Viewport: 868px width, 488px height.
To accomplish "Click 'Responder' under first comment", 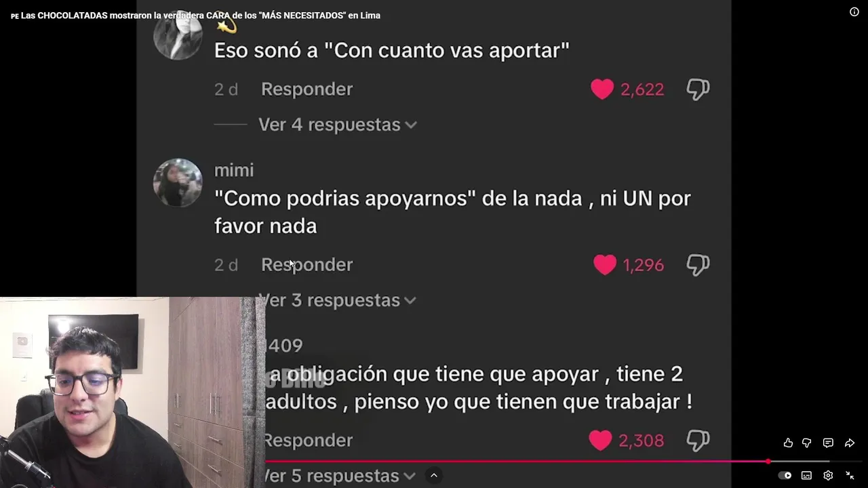I will (307, 89).
